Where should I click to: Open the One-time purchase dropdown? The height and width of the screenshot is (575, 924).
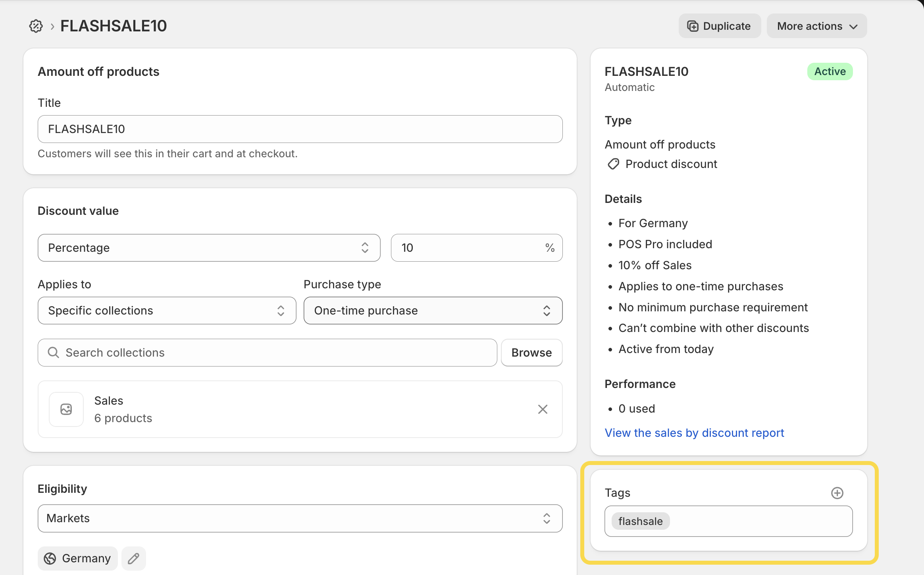433,311
